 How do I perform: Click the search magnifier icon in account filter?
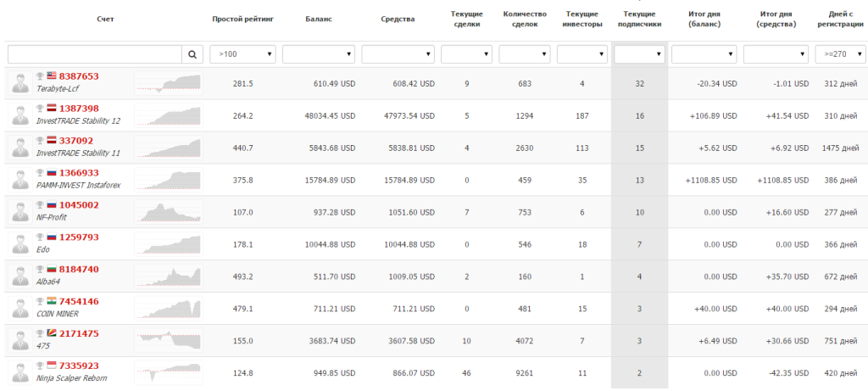click(192, 54)
